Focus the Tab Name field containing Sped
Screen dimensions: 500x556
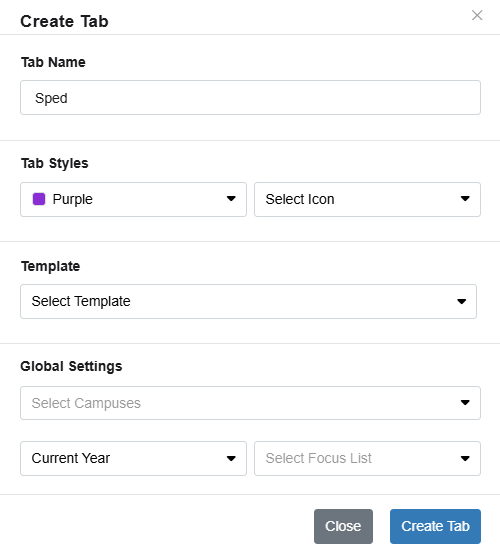tap(250, 98)
